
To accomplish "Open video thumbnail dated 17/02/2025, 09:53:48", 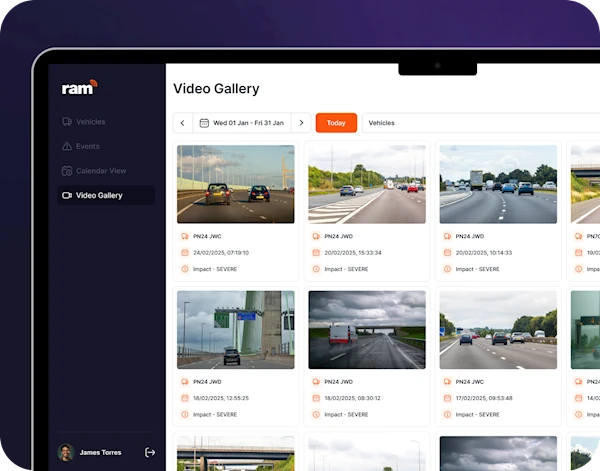I will tap(498, 329).
